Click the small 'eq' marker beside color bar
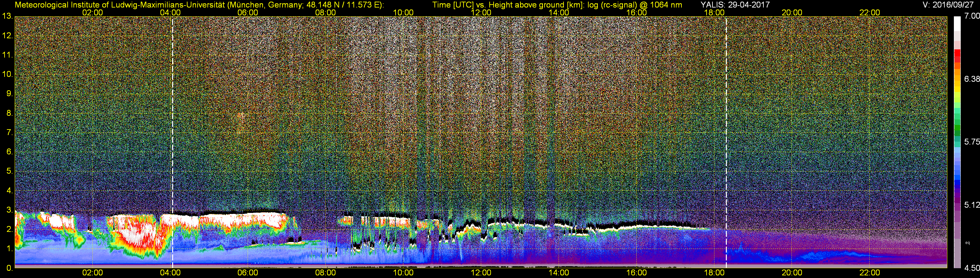The height and width of the screenshot is (278, 980). click(968, 243)
